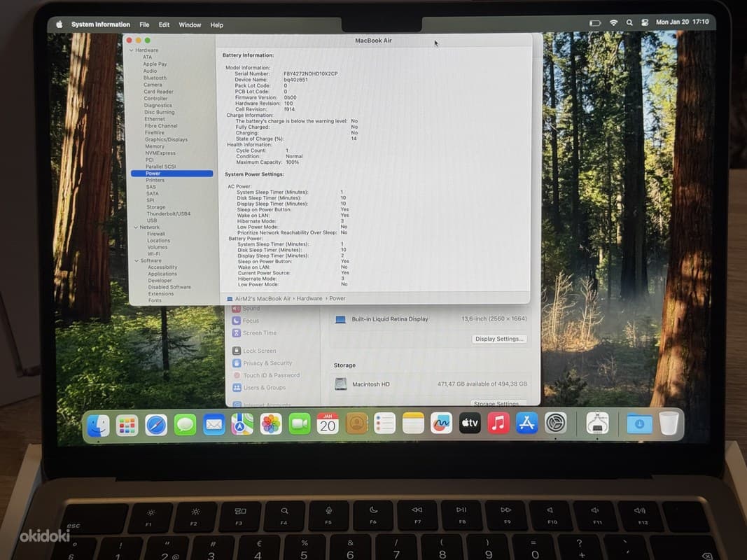Open Control Center in menu bar

pyautogui.click(x=645, y=22)
